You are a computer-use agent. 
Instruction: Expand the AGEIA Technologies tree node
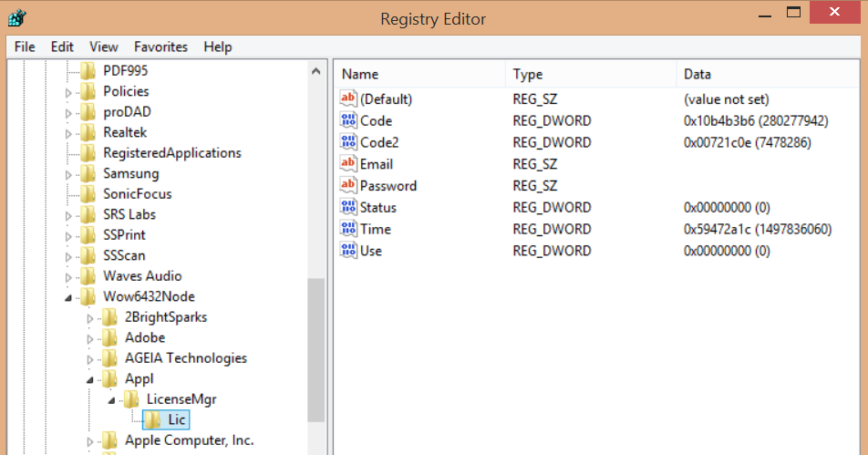click(x=90, y=359)
